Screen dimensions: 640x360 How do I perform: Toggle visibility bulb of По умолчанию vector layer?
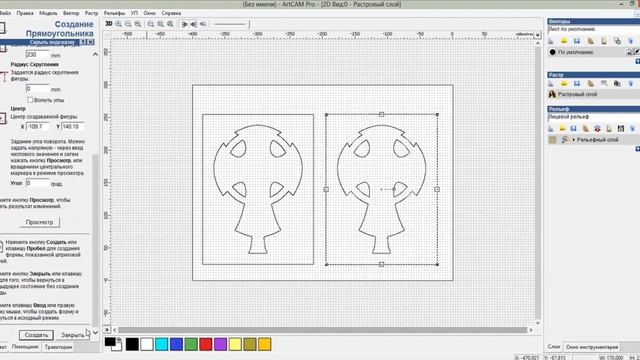tap(552, 52)
